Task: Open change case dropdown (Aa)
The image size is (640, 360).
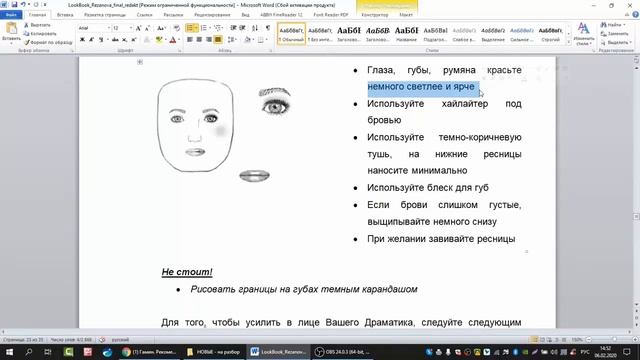Action: (161, 28)
